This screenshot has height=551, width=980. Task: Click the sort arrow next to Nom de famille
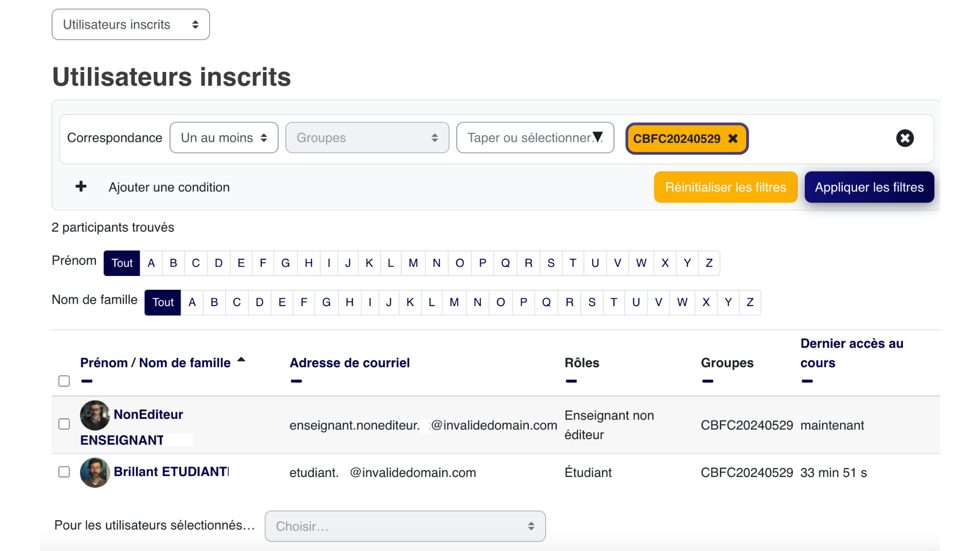[241, 360]
